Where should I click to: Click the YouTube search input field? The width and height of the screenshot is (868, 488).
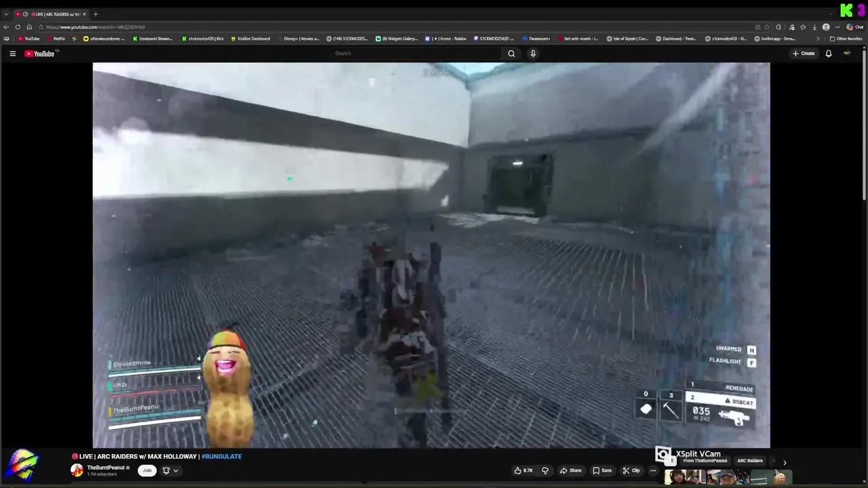[x=417, y=54]
